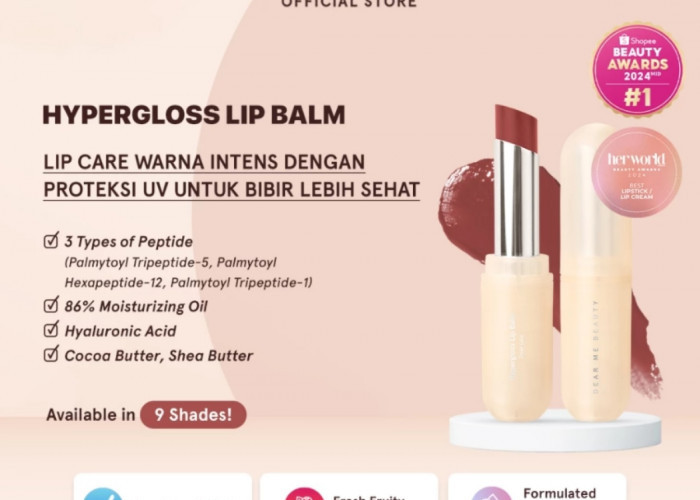Viewport: 700px width, 500px height.
Task: Click the blue circular icon in first card
Action: 103,494
